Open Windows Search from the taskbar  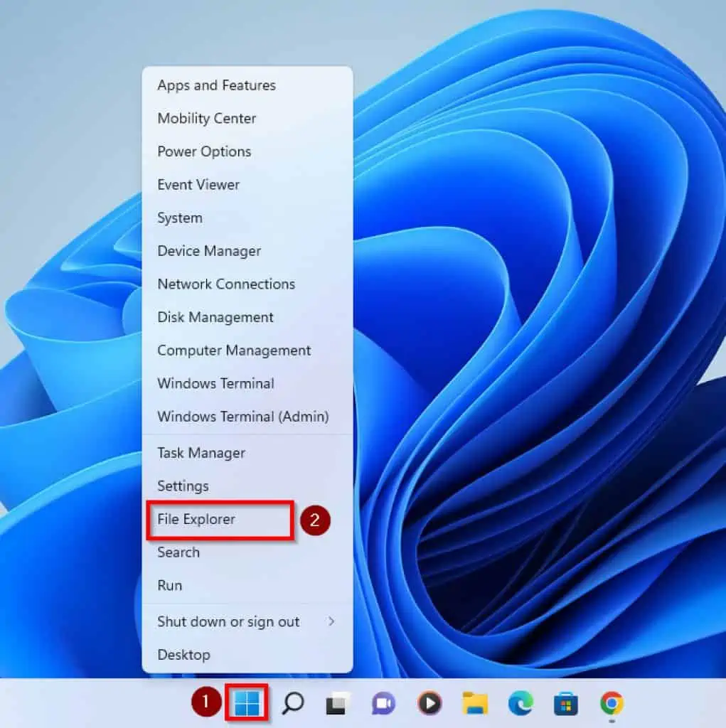[291, 705]
